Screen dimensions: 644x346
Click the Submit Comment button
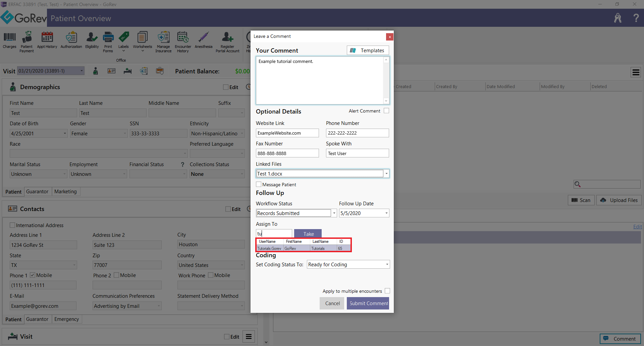[368, 303]
